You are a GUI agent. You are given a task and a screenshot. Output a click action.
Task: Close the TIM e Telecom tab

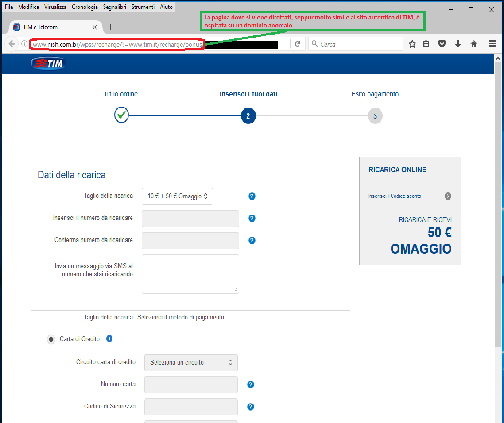point(95,27)
